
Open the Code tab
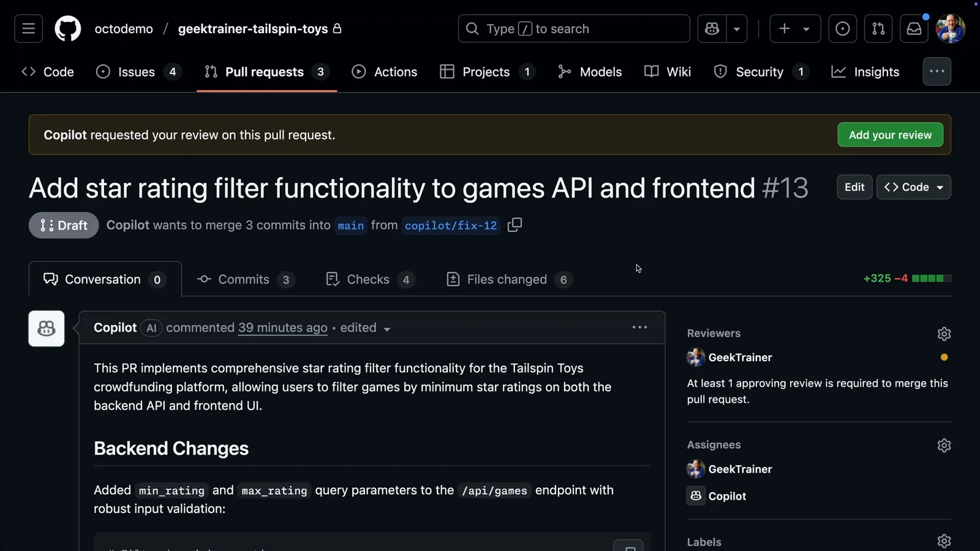point(48,72)
